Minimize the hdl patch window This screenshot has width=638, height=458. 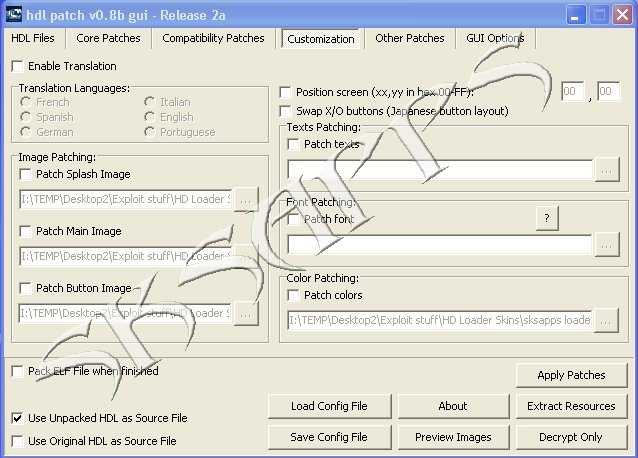pos(575,15)
